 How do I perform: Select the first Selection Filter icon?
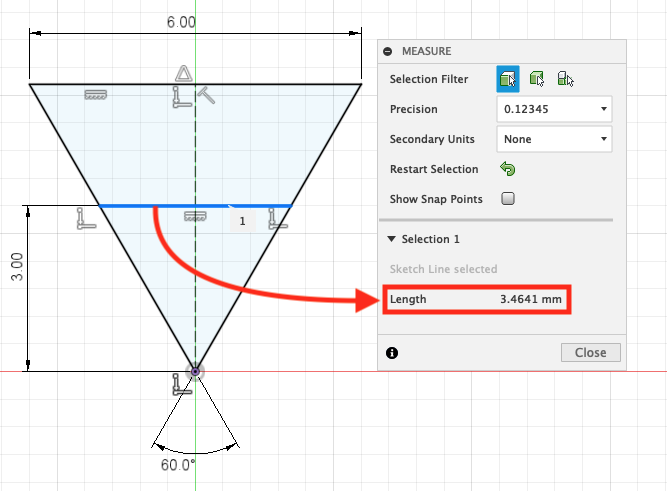click(x=508, y=78)
